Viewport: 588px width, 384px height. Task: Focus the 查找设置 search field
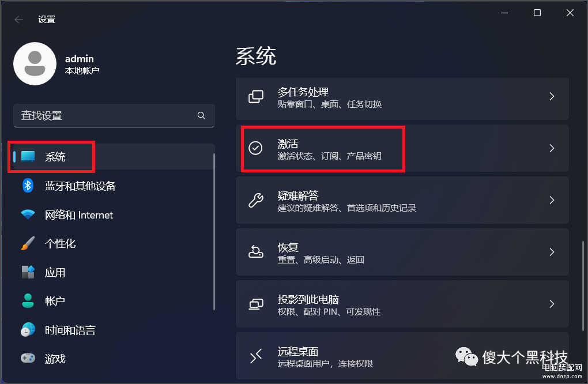pos(114,115)
